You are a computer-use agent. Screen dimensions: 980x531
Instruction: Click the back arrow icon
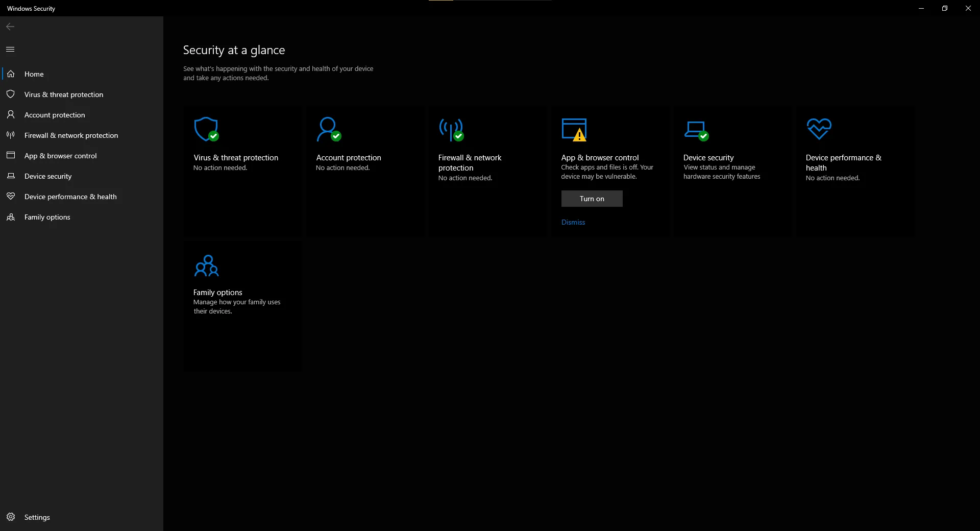coord(10,27)
